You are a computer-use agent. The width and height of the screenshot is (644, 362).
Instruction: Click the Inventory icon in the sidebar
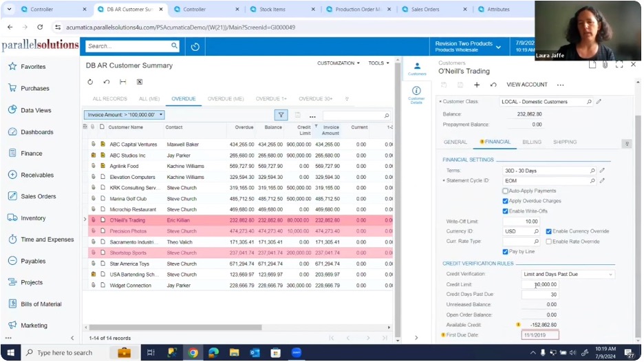(x=12, y=218)
